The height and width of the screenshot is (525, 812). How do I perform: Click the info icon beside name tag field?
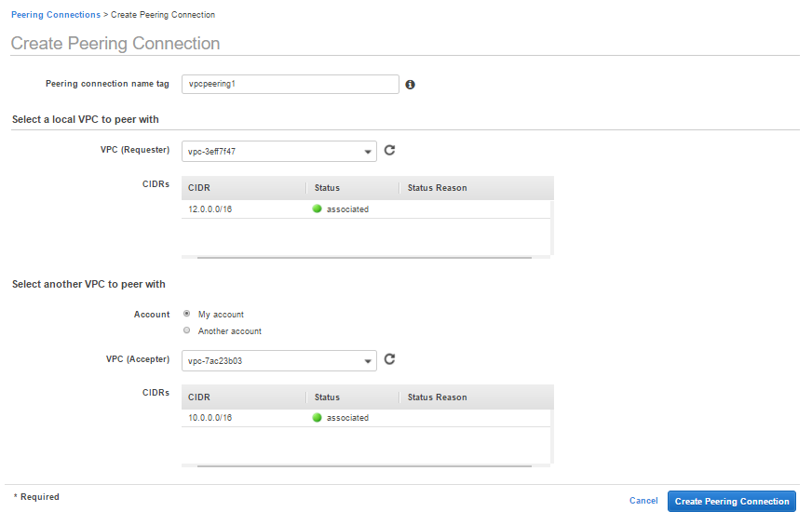410,85
